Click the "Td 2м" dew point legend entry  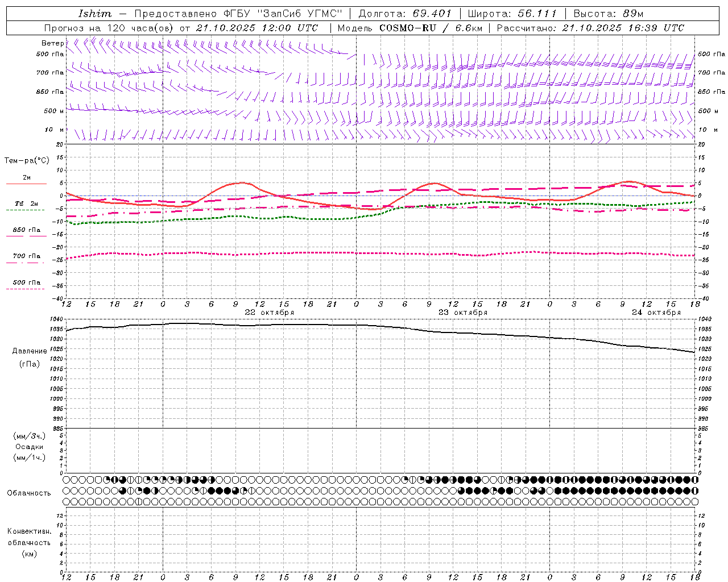click(x=27, y=203)
